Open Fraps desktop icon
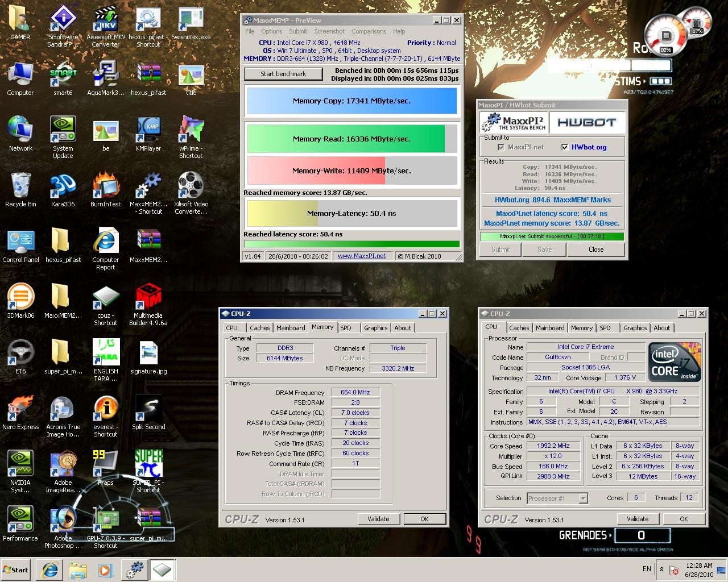This screenshot has width=728, height=582. coord(106,468)
